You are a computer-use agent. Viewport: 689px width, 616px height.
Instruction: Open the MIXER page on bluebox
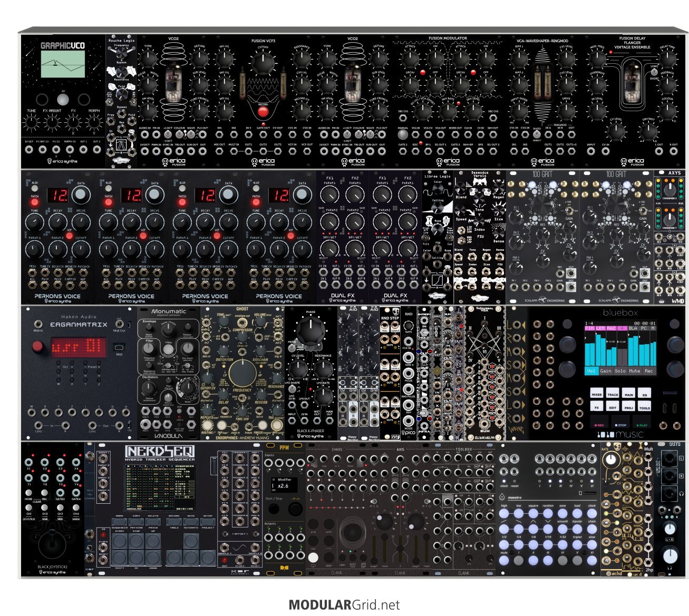597,393
